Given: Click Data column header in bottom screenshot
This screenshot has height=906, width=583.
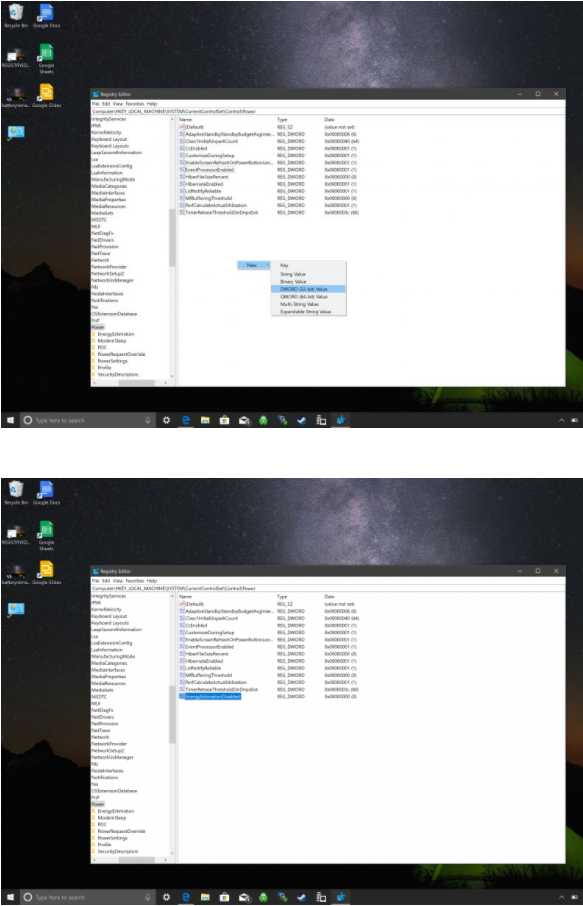Looking at the screenshot, I should click(x=329, y=596).
